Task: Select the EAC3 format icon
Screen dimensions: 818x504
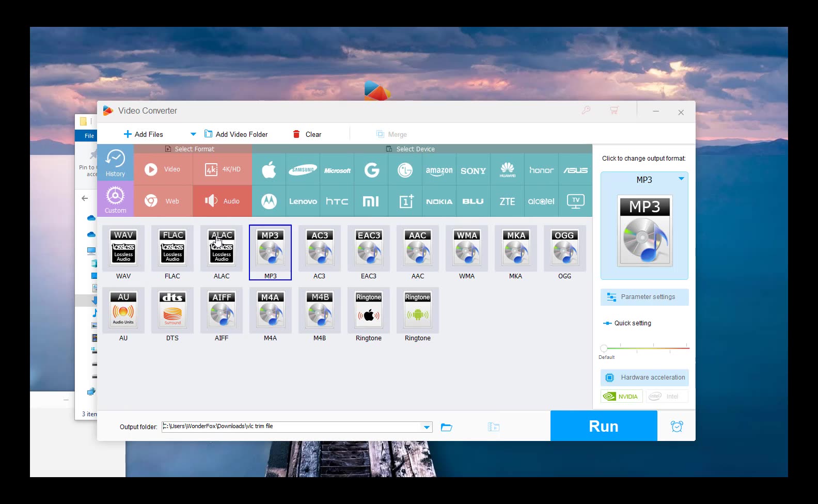Action: (369, 248)
